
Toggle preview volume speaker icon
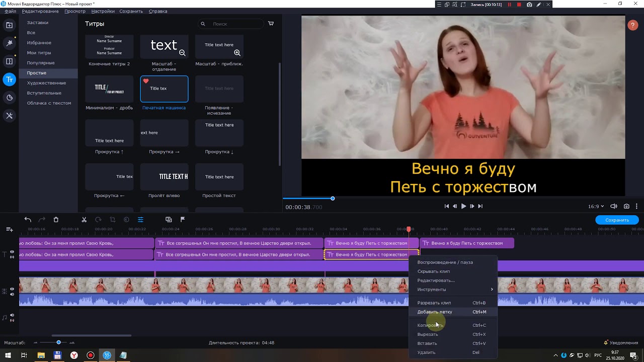coord(614,206)
